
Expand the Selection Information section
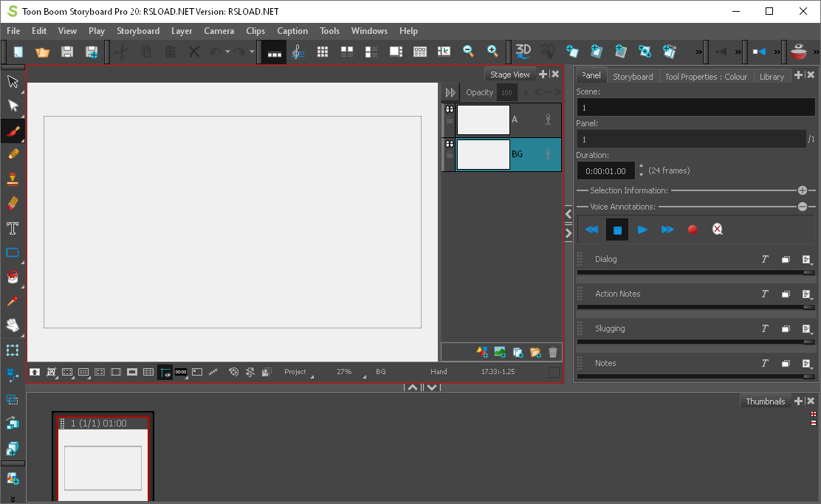pyautogui.click(x=803, y=190)
